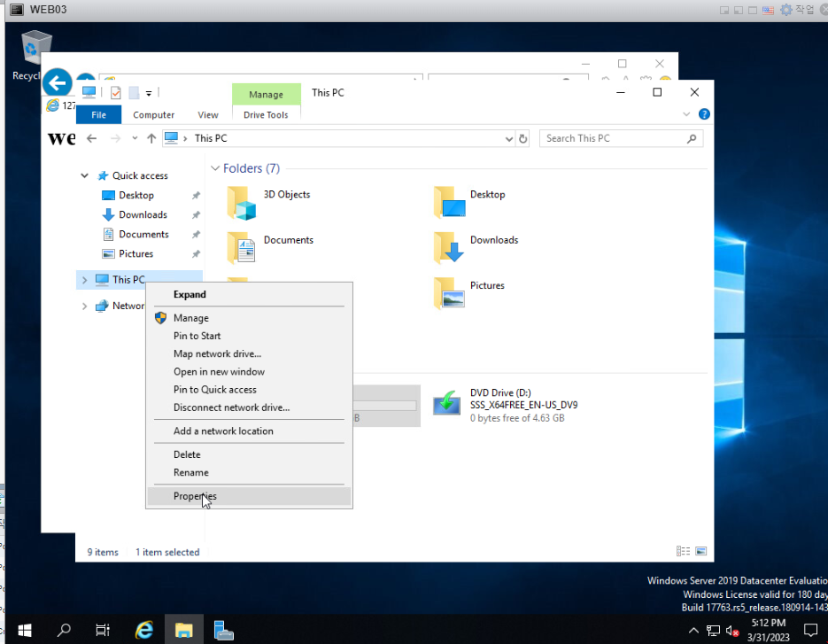Open Customize Quick Access Toolbar dropdown
The width and height of the screenshot is (828, 644).
(149, 94)
